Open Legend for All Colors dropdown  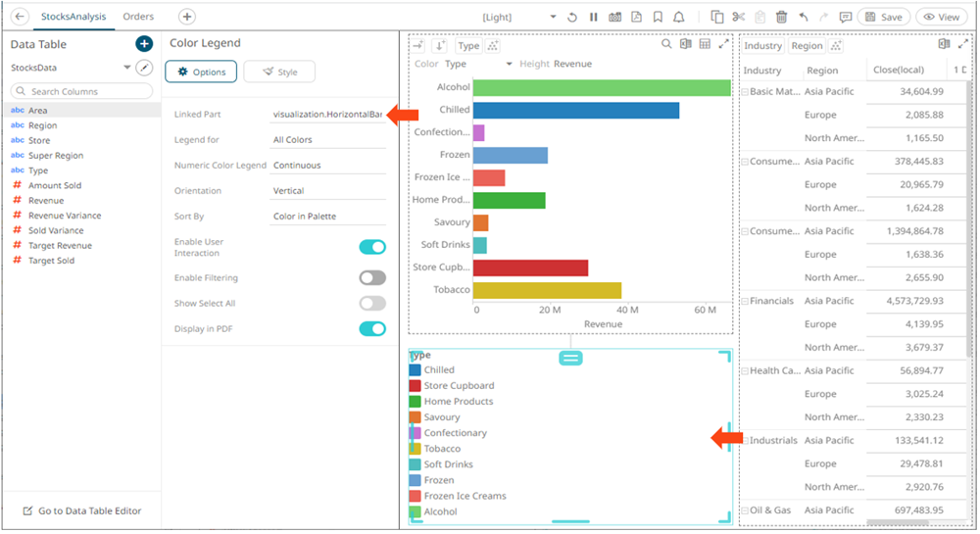click(328, 140)
